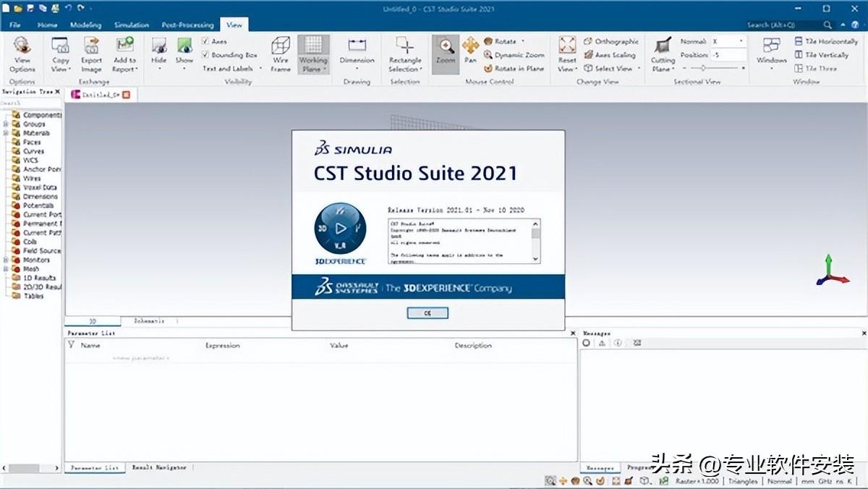Switch to the Post-Processing ribbon tab

tap(188, 25)
